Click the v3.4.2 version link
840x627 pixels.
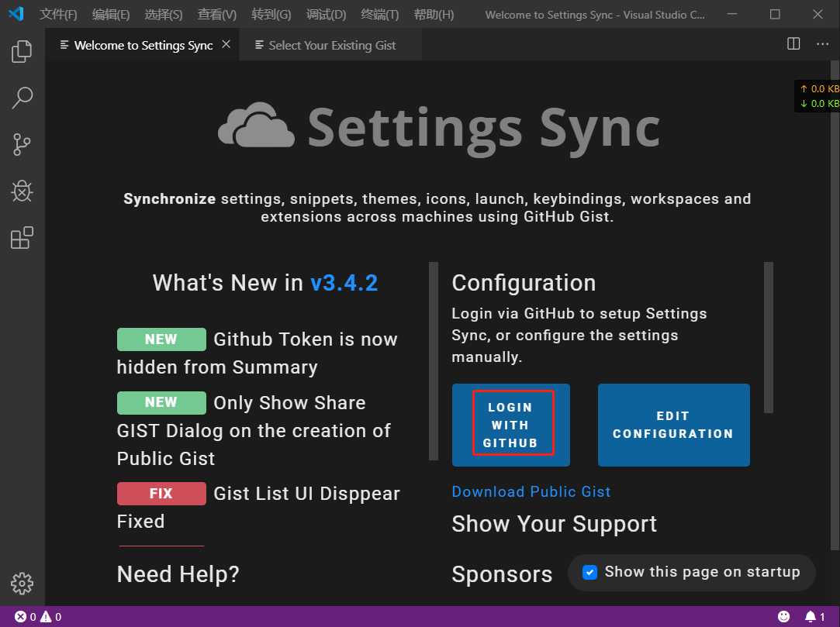[344, 283]
